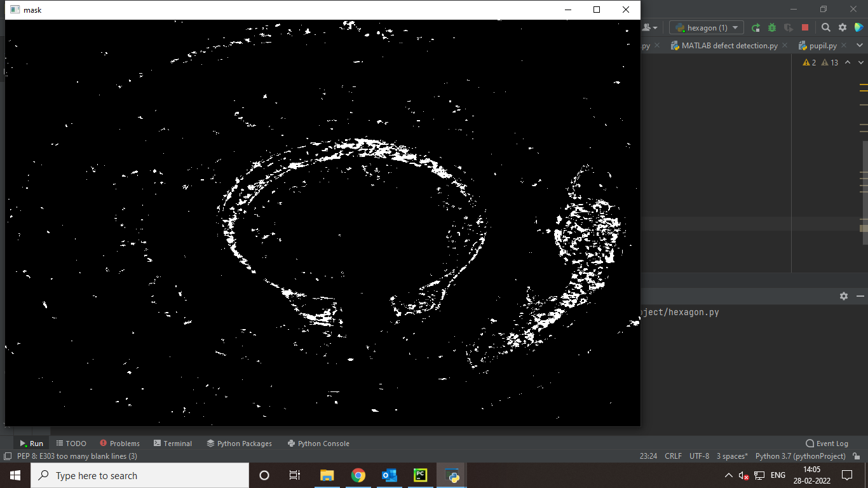Click the yellow warning count 2 indicator
This screenshot has height=488, width=868.
810,62
